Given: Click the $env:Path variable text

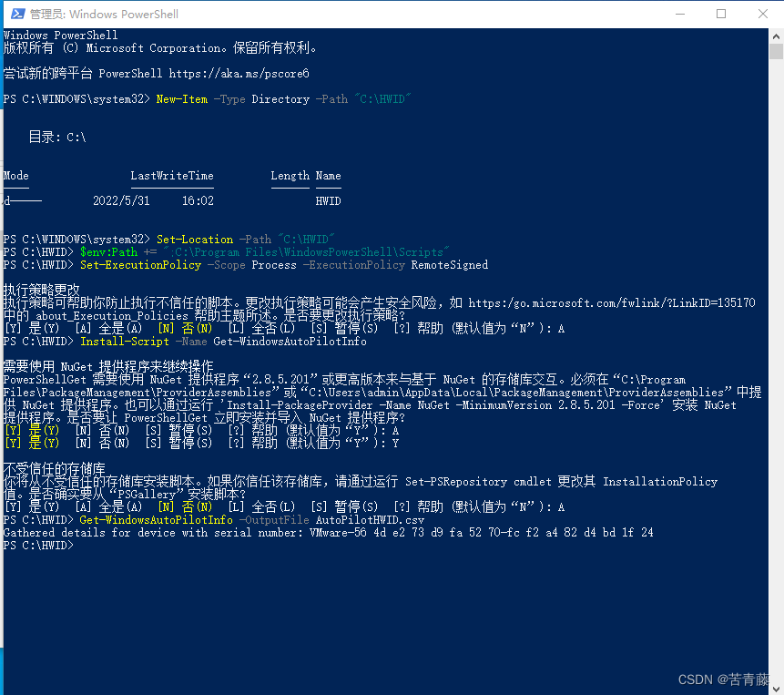Looking at the screenshot, I should tap(109, 252).
